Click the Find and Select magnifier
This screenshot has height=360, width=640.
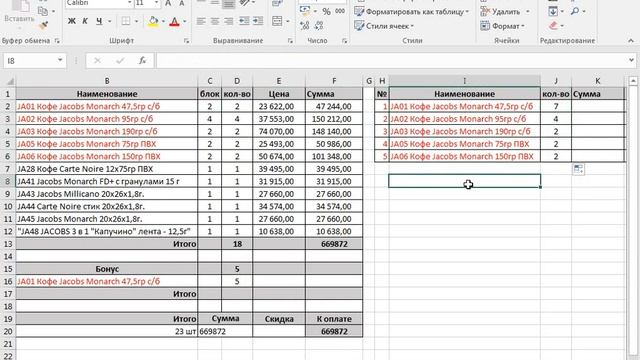(575, 11)
